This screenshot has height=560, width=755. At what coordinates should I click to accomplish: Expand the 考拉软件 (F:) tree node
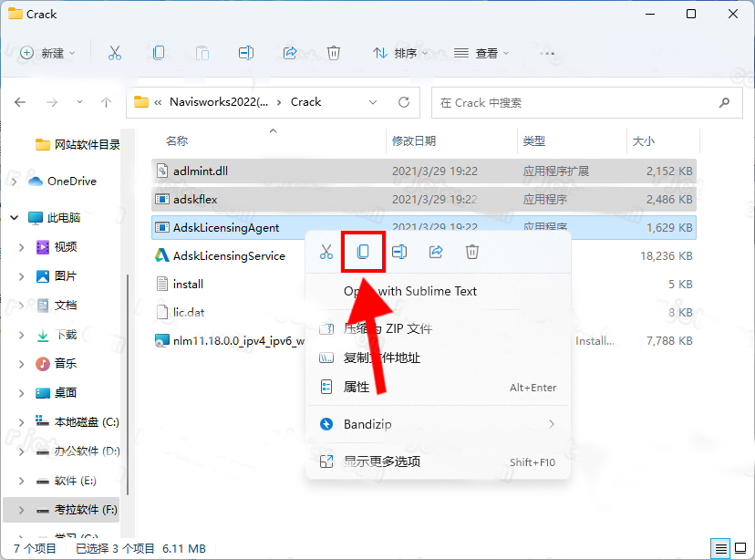point(21,510)
